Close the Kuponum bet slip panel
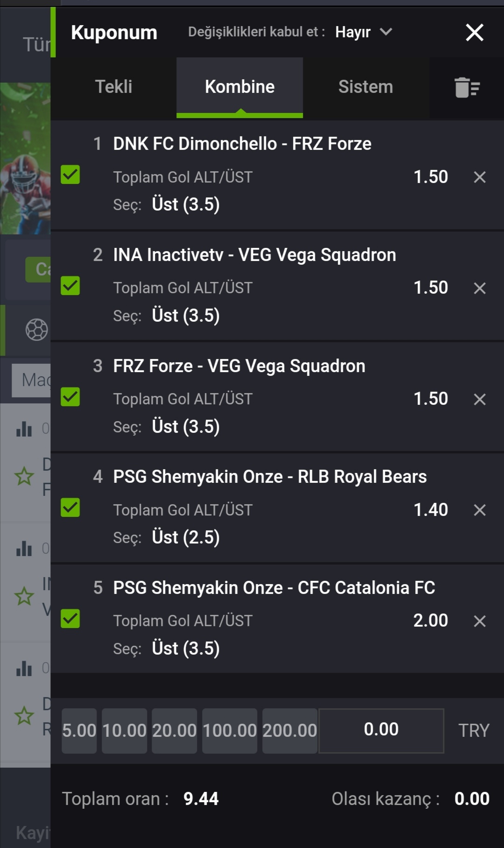 (475, 33)
